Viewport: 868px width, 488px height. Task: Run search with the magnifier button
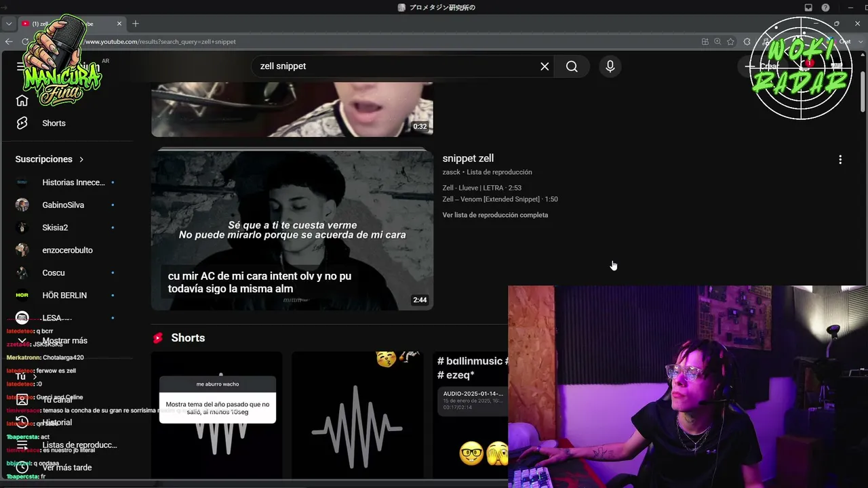tap(572, 66)
